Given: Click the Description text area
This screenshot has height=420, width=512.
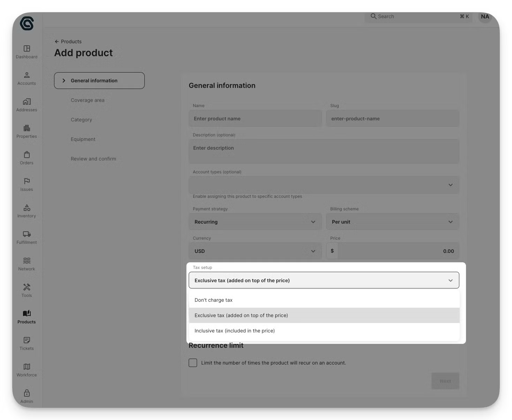Looking at the screenshot, I should coord(324,151).
